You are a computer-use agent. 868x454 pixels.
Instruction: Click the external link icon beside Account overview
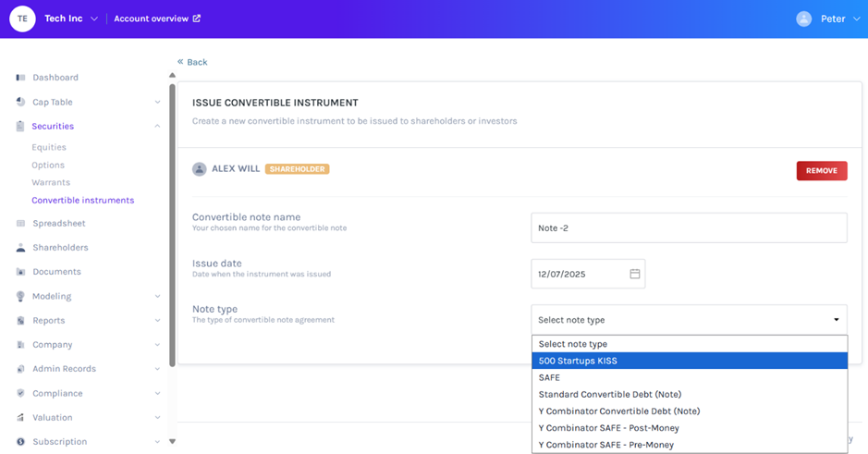click(x=196, y=18)
